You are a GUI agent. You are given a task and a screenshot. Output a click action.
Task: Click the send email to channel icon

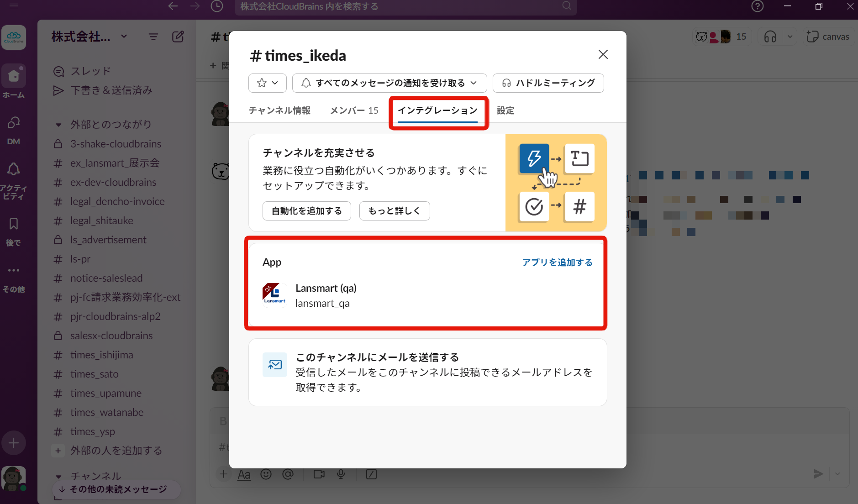point(275,365)
